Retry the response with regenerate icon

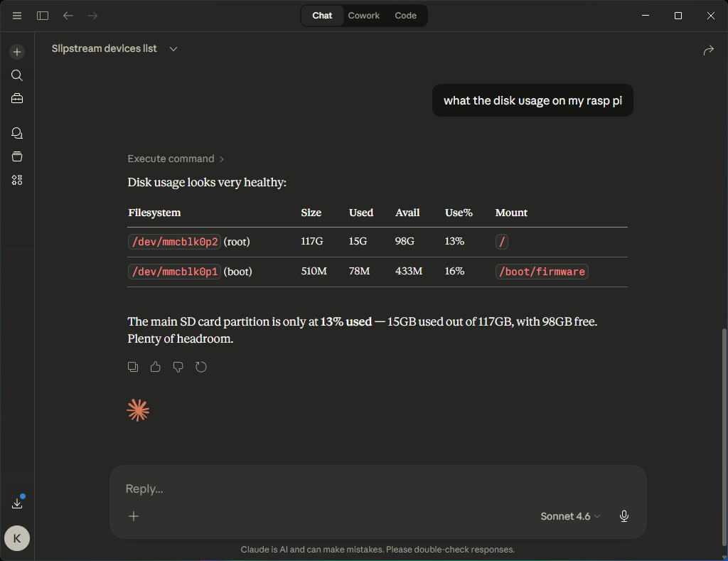[201, 367]
